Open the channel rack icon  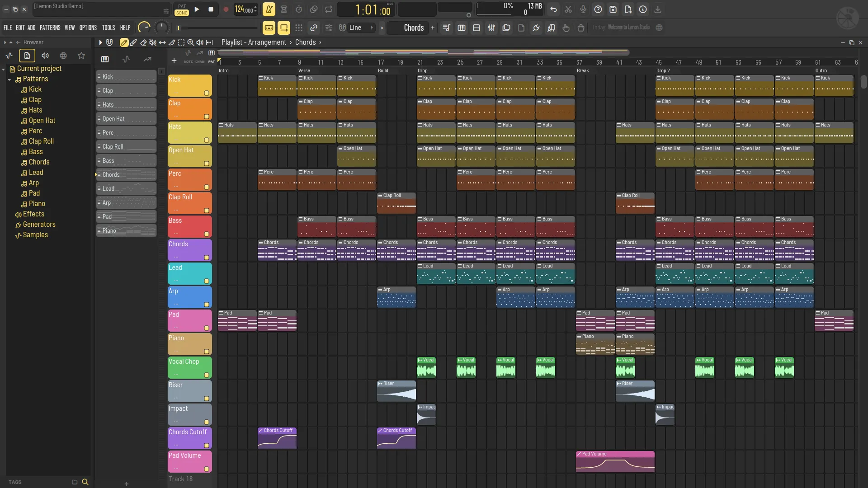[476, 28]
